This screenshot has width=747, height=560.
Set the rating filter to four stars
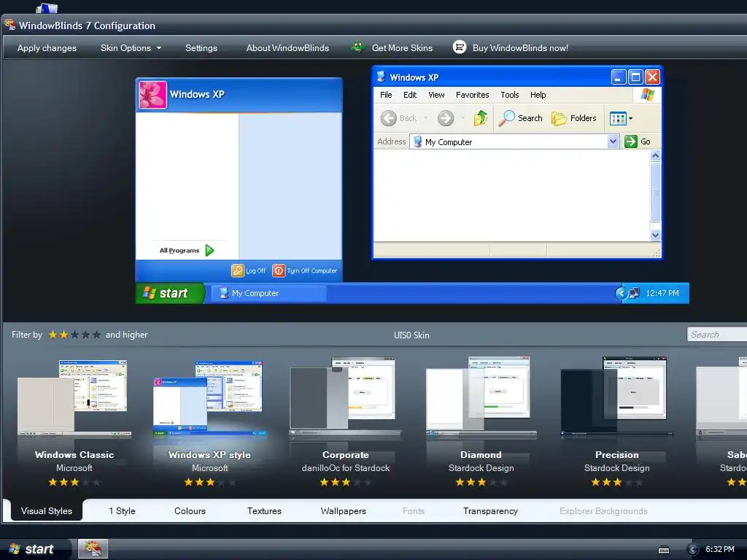click(86, 335)
